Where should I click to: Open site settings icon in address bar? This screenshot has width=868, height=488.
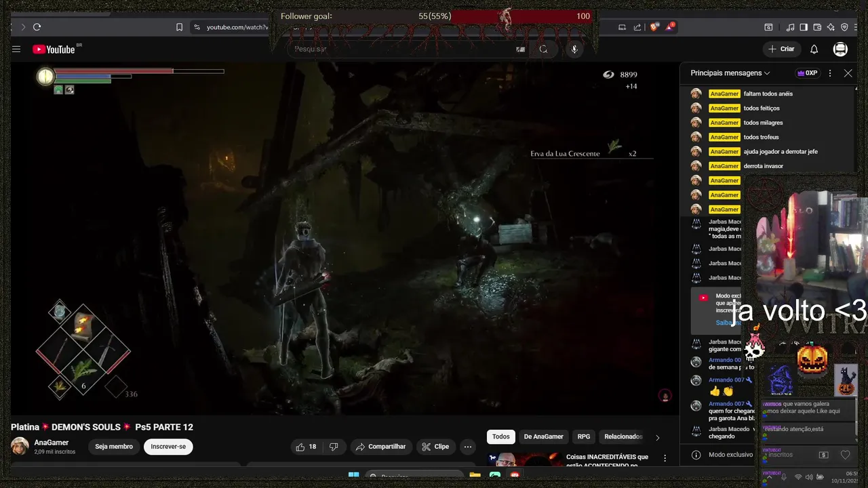tap(197, 27)
